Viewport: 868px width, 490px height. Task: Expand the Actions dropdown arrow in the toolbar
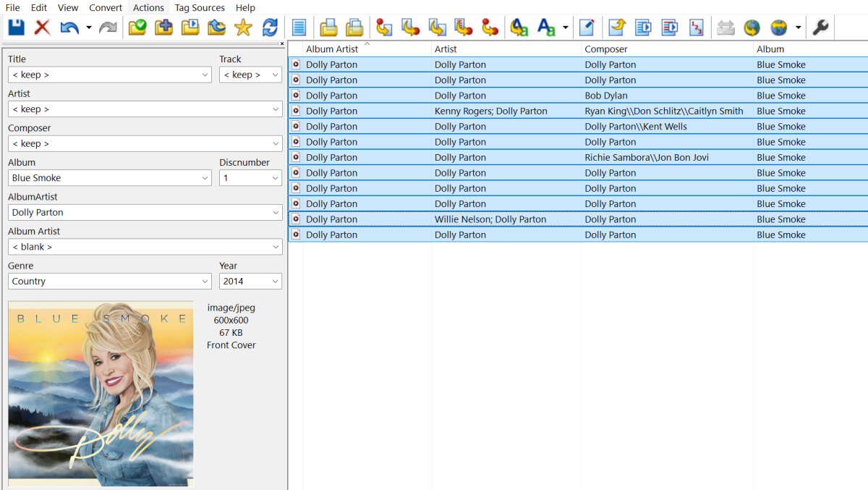pos(566,27)
